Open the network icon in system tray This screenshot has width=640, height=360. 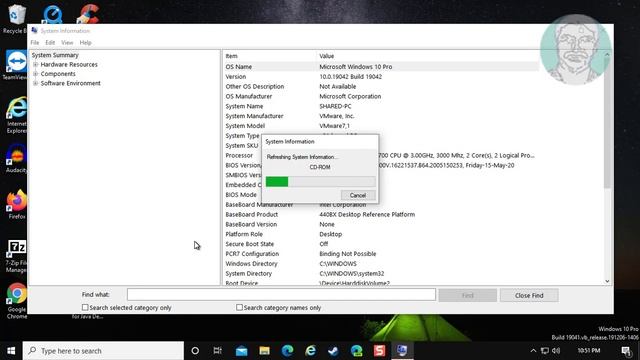pos(545,351)
